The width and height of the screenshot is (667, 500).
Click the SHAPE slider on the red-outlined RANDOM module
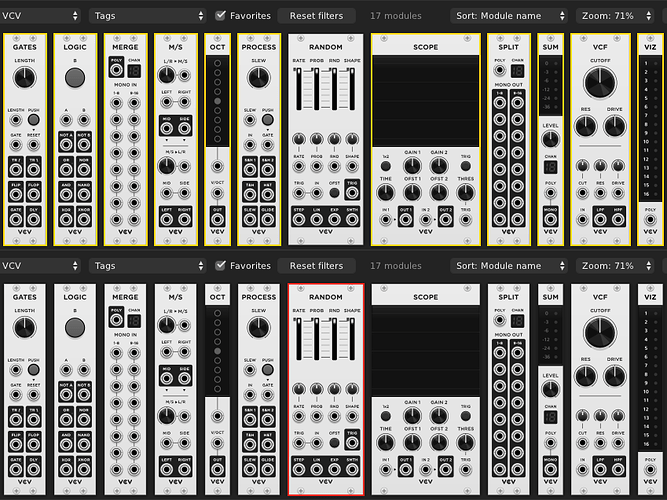[x=352, y=338]
